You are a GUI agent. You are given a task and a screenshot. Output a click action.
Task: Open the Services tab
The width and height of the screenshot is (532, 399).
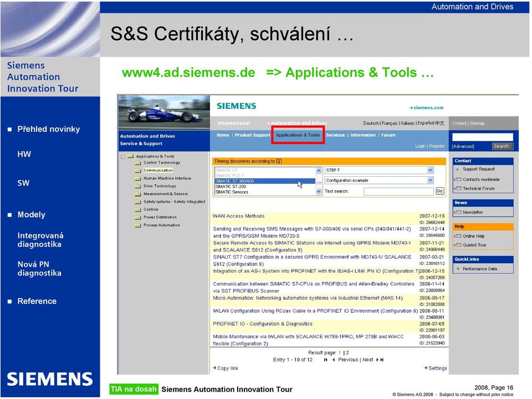click(335, 135)
